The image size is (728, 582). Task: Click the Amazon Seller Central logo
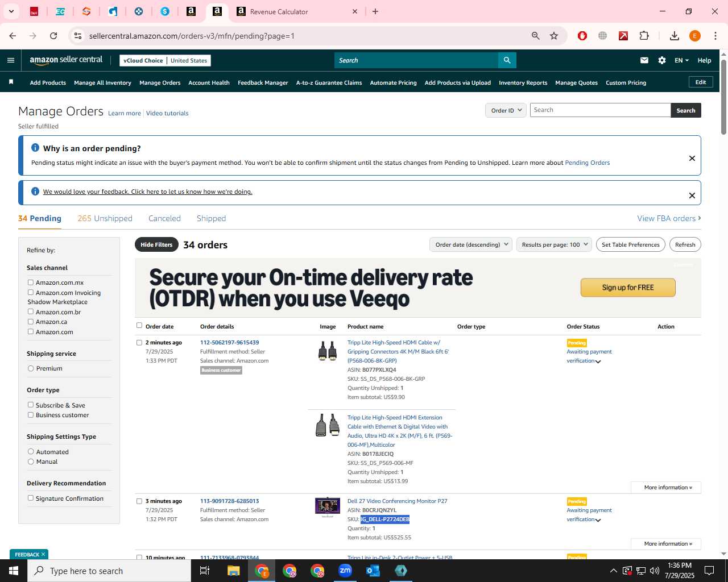tap(66, 60)
